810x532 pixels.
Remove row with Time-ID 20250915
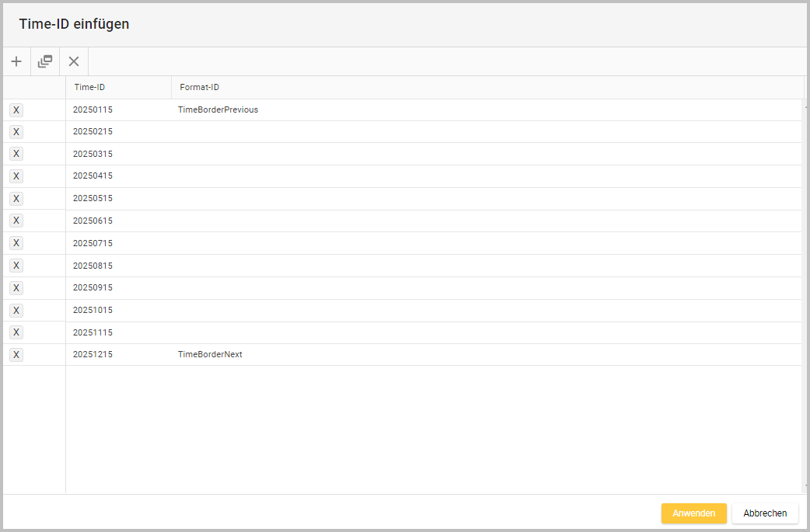[16, 288]
